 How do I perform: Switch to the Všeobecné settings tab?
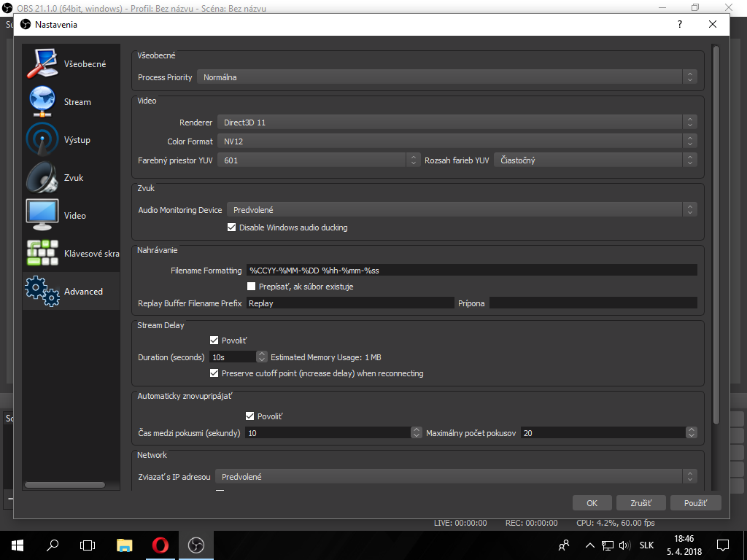point(71,63)
